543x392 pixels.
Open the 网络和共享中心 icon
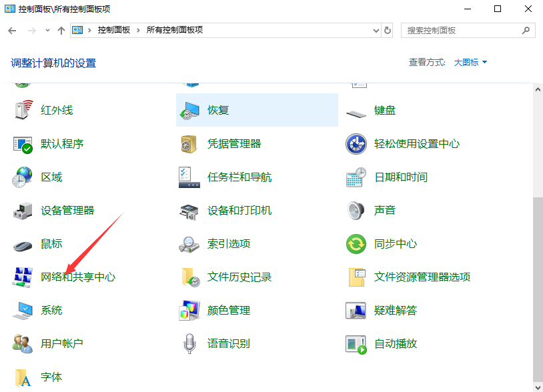pyautogui.click(x=23, y=277)
